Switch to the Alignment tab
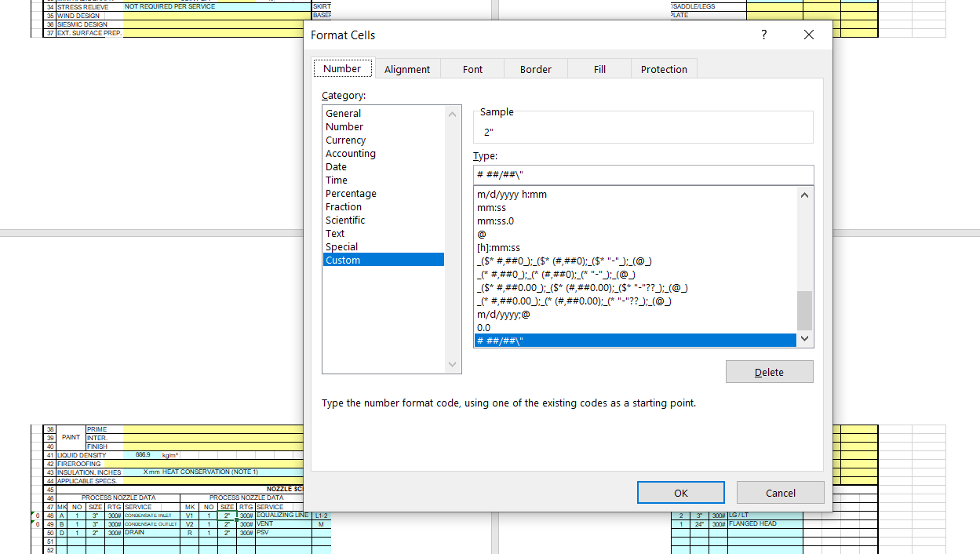The width and height of the screenshot is (980, 554). tap(407, 69)
